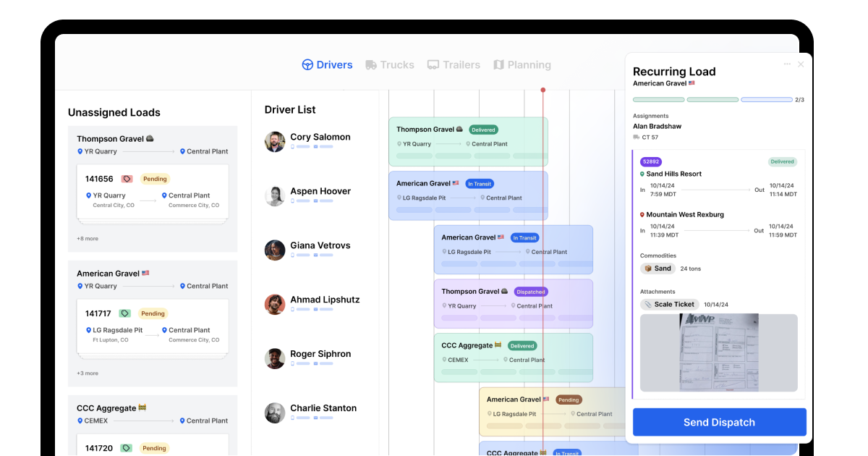Click Aspen Hoover's email contact icon

tap(316, 201)
